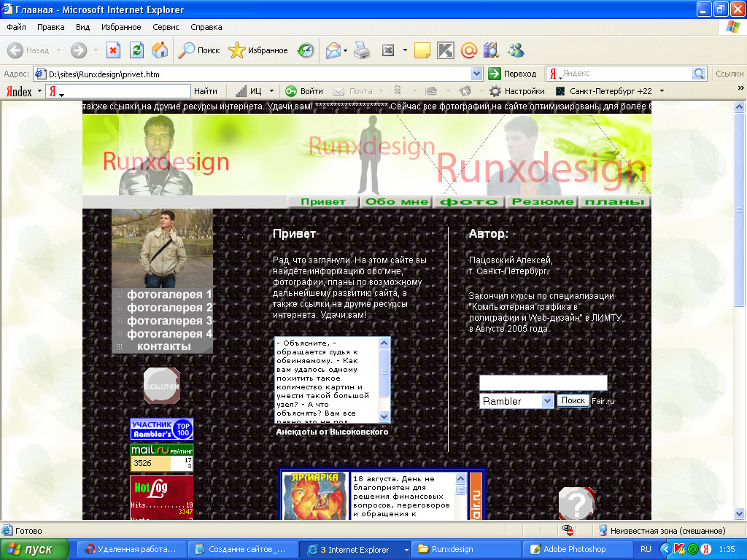747x560 pixels.
Task: Click the green Переход arrow icon
Action: pos(495,73)
